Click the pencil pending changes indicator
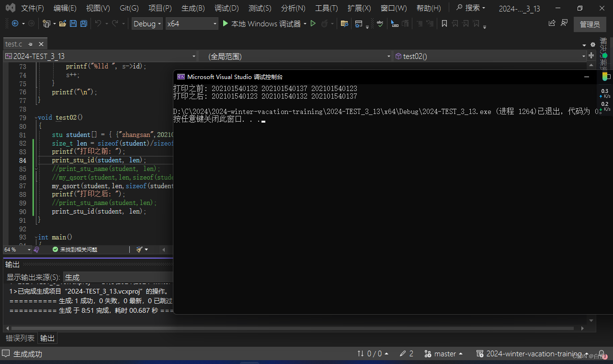Screen dimensions: 613x364 pyautogui.click(x=407, y=353)
